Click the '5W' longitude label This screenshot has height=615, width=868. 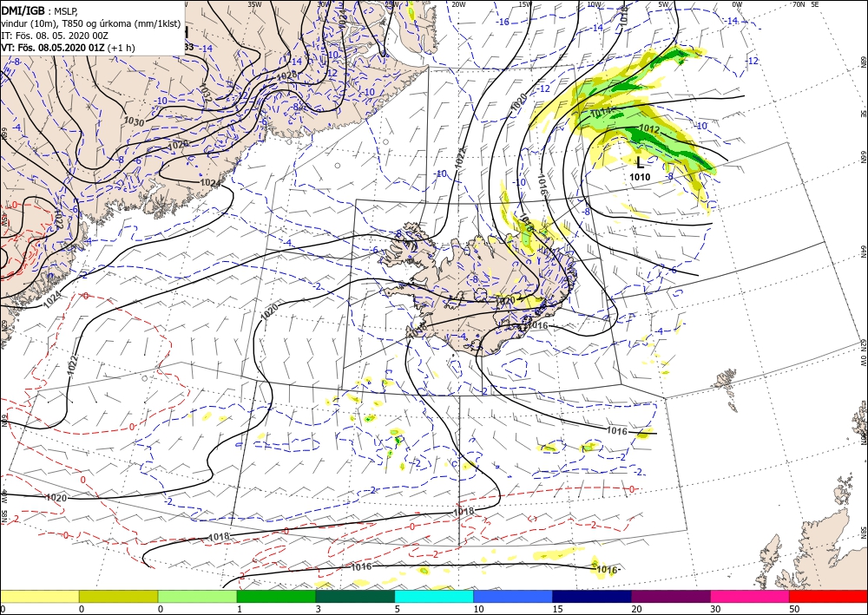coord(662,4)
